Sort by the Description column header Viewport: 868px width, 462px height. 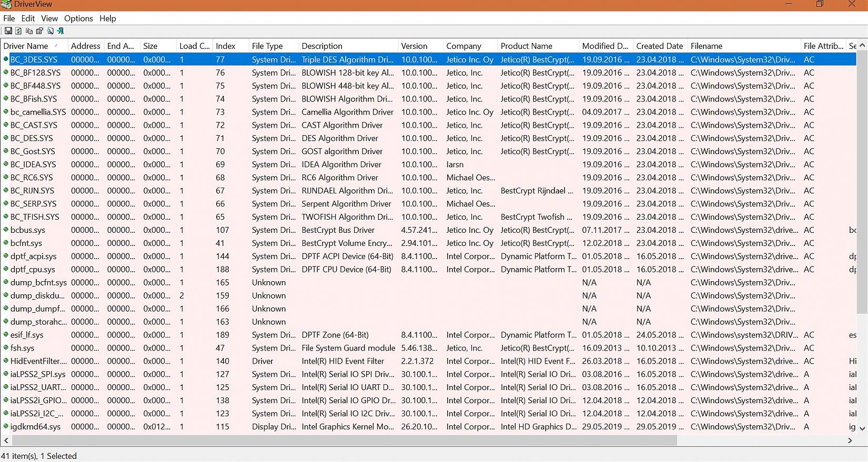348,46
